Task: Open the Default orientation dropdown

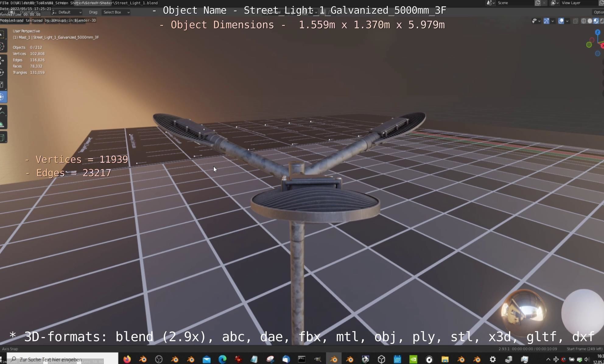Action: 67,12
